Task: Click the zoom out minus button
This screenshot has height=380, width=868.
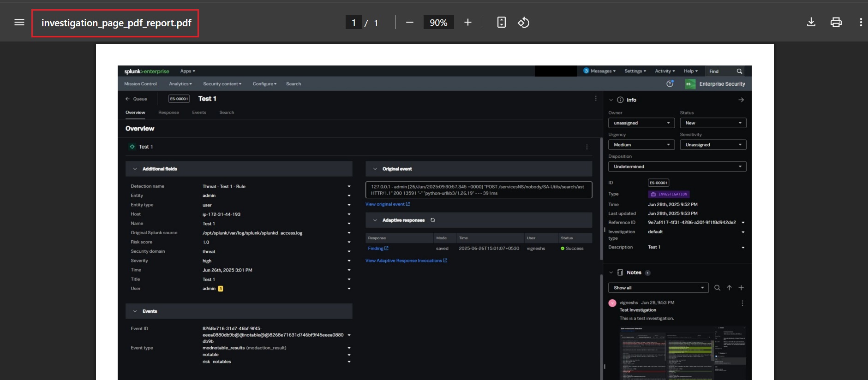Action: [409, 22]
